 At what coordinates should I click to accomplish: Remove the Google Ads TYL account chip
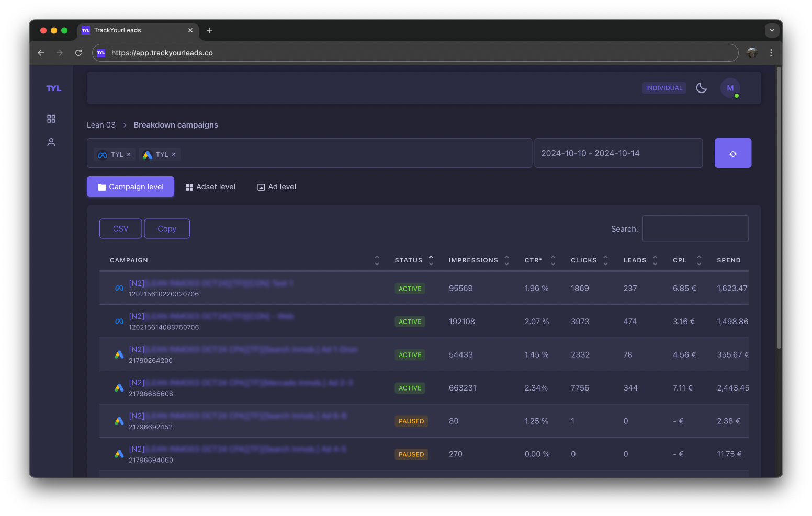point(174,155)
